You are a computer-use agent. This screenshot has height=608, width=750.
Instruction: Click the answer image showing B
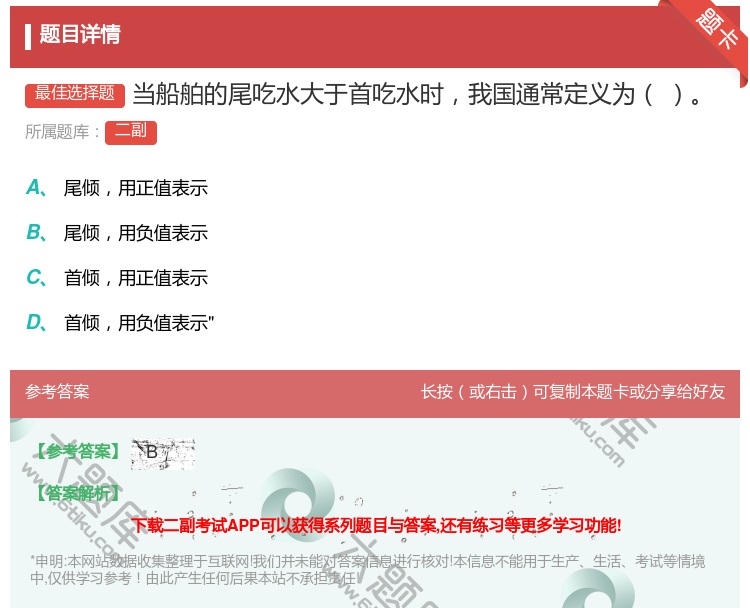(x=163, y=453)
